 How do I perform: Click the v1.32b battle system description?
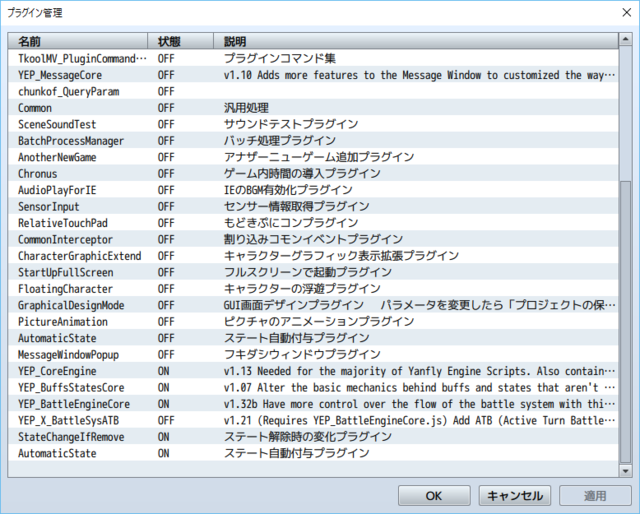420,404
